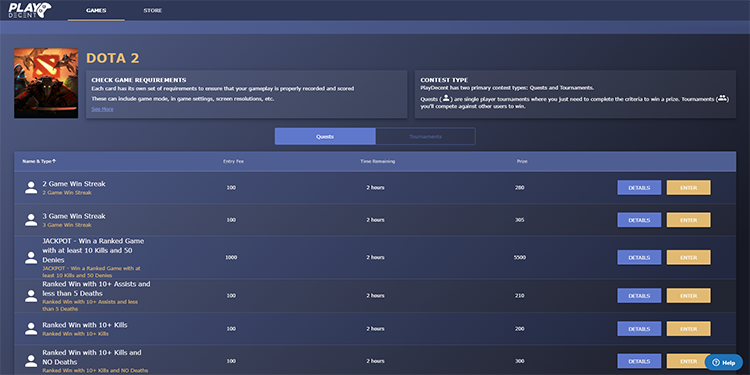Select the Ranked Win with 10+ Kills title
The image size is (750, 375).
[x=85, y=325]
